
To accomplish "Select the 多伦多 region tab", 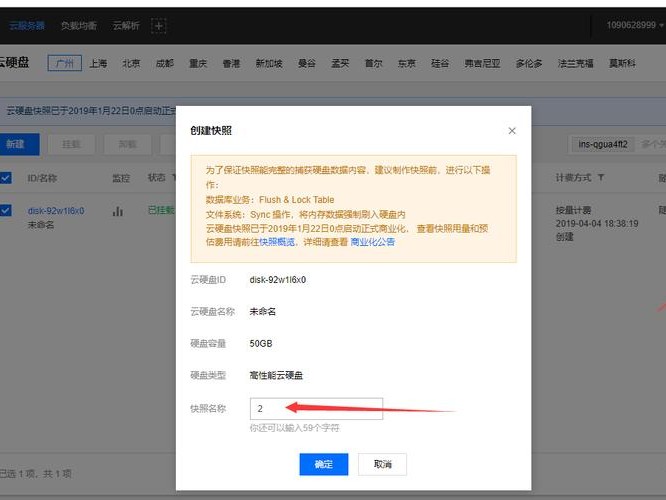I will [529, 63].
